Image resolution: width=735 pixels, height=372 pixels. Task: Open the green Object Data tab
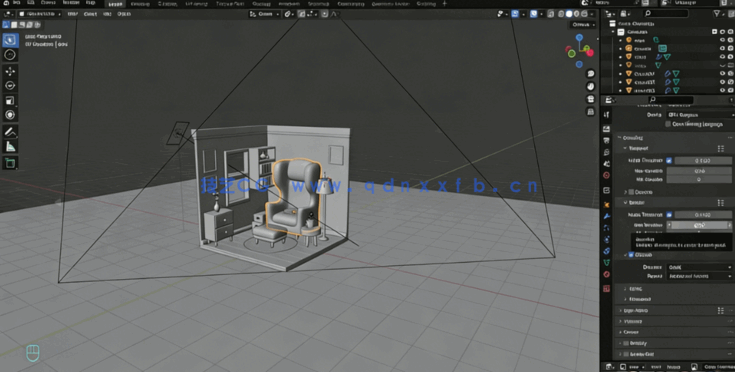(607, 262)
